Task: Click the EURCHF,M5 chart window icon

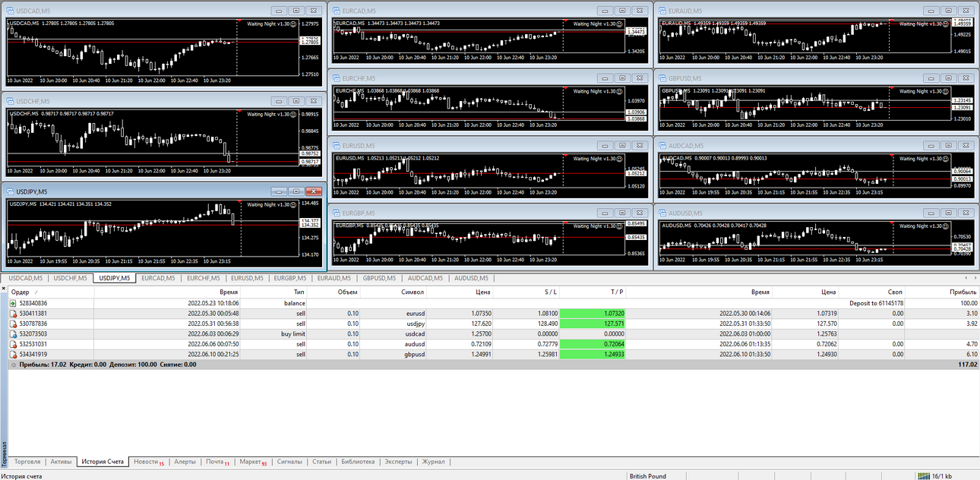Action: click(x=337, y=77)
